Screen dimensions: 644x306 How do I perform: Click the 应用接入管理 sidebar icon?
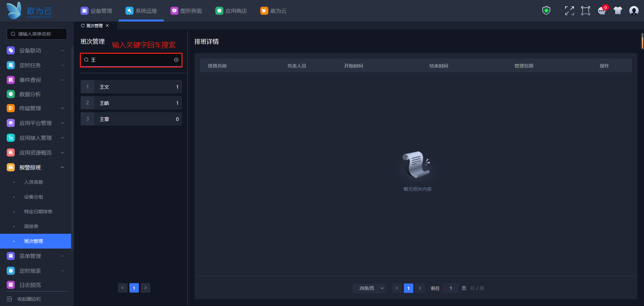11,138
